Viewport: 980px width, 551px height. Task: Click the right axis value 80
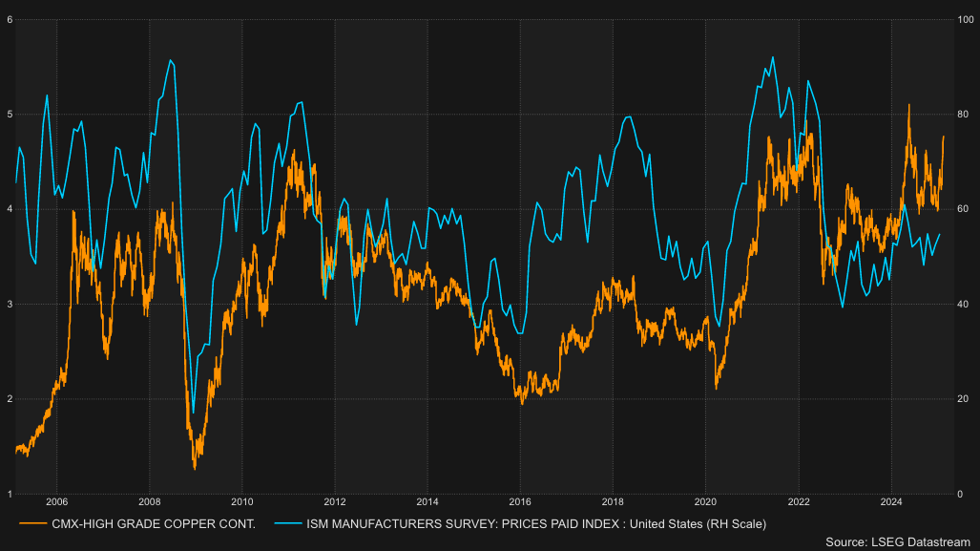coord(963,115)
